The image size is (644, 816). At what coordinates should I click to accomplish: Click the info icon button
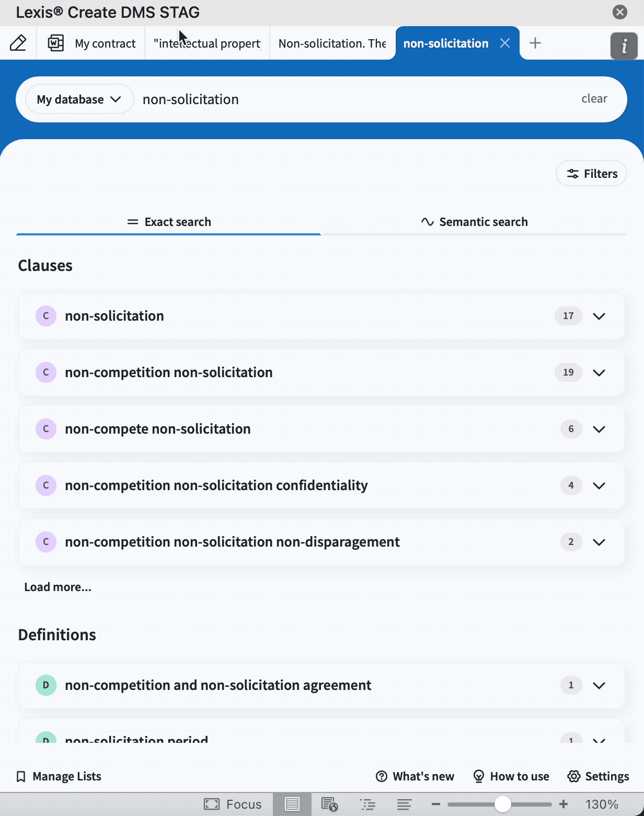point(624,46)
